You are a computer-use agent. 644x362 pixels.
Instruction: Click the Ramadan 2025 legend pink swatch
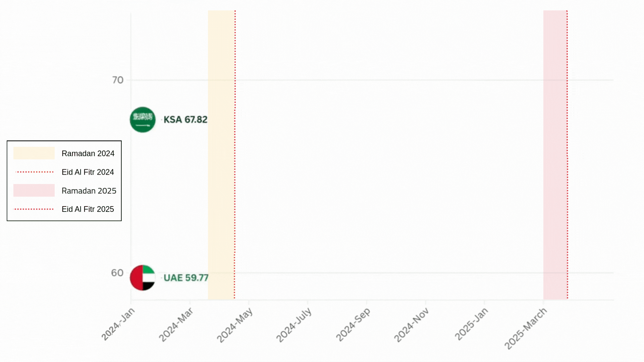point(34,190)
